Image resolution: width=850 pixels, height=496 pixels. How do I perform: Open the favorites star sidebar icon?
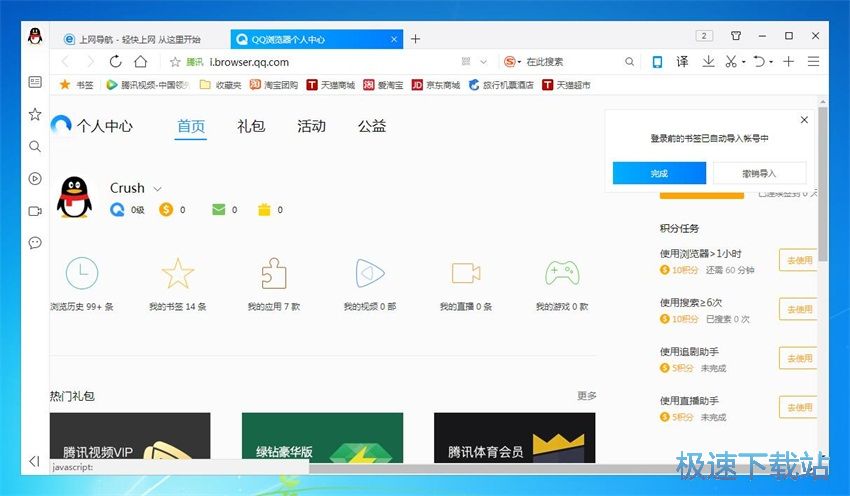(x=35, y=114)
